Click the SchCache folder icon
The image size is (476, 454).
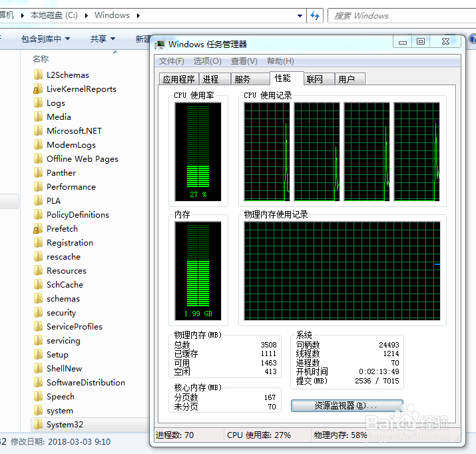[x=38, y=284]
